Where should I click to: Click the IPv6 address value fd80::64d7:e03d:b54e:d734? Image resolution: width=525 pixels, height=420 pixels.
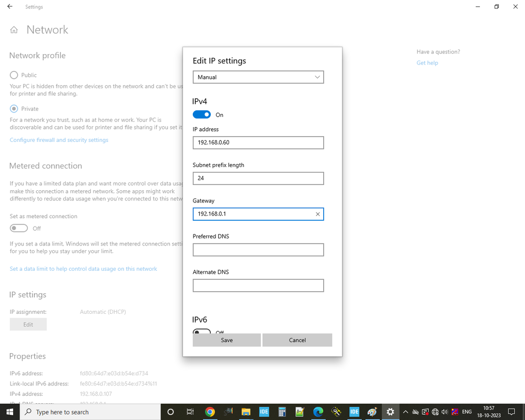pos(114,373)
